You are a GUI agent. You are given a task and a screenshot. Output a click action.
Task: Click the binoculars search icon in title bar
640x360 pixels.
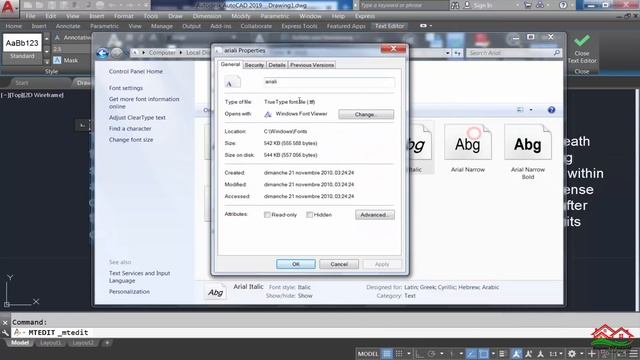tap(455, 5)
